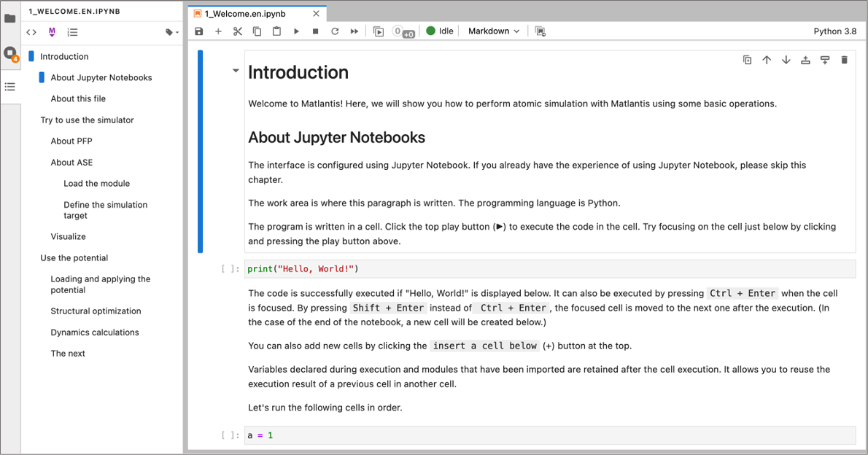Interrupt the kernel using the stop button
Viewport: 868px width, 455px height.
[315, 31]
